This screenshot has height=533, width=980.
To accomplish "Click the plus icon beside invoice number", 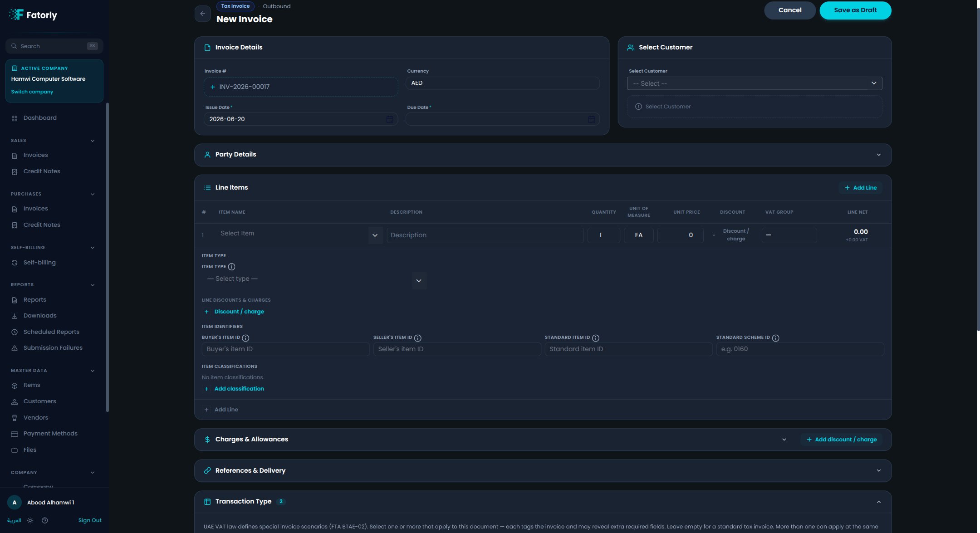I will [x=212, y=87].
